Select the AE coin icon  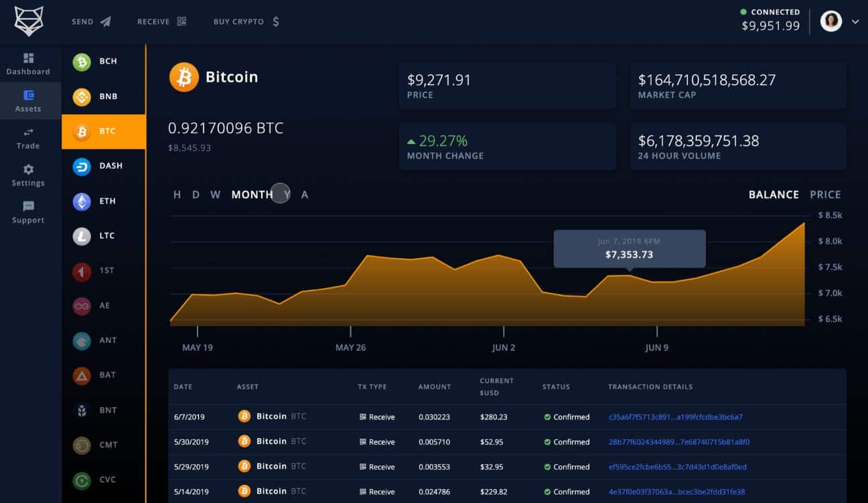[x=82, y=305]
